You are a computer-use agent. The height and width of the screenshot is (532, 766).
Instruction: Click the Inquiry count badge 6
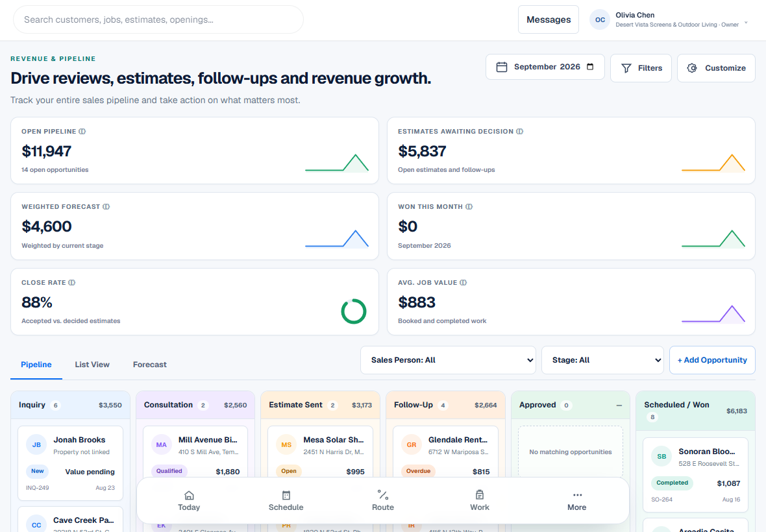[x=56, y=405]
